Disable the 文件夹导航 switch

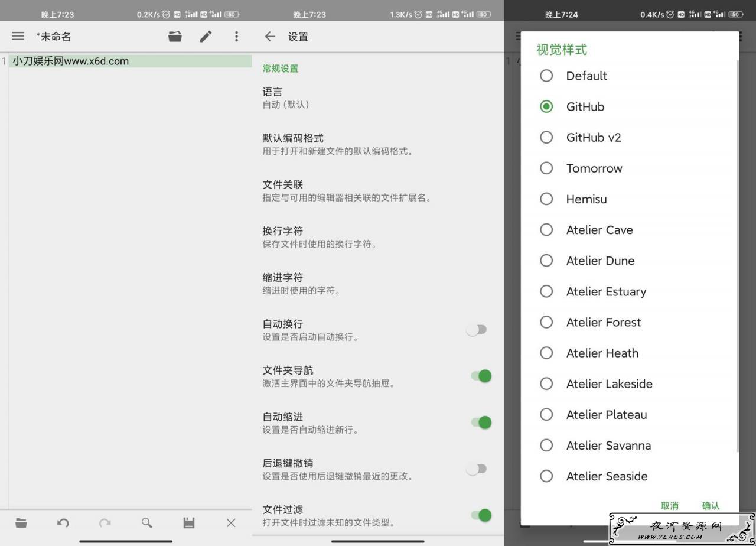[x=481, y=376]
